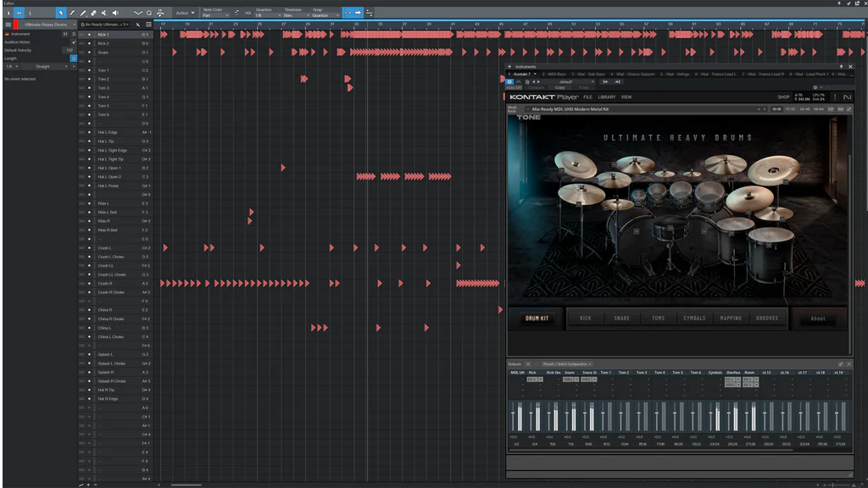Open the Snap Quantize dropdown
Viewport: 868px width, 488px height.
point(325,15)
